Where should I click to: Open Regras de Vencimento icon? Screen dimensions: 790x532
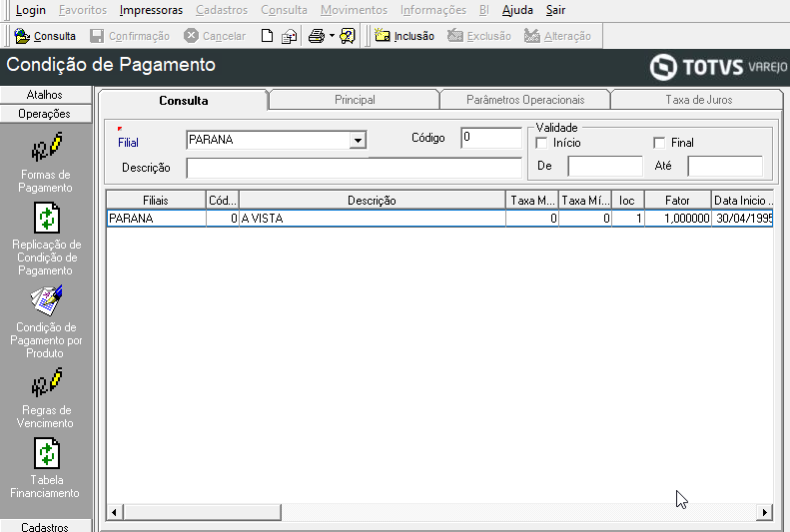pyautogui.click(x=46, y=382)
